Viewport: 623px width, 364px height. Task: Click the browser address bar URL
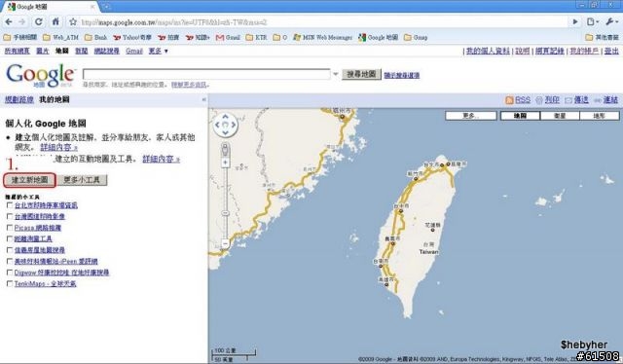[x=174, y=22]
